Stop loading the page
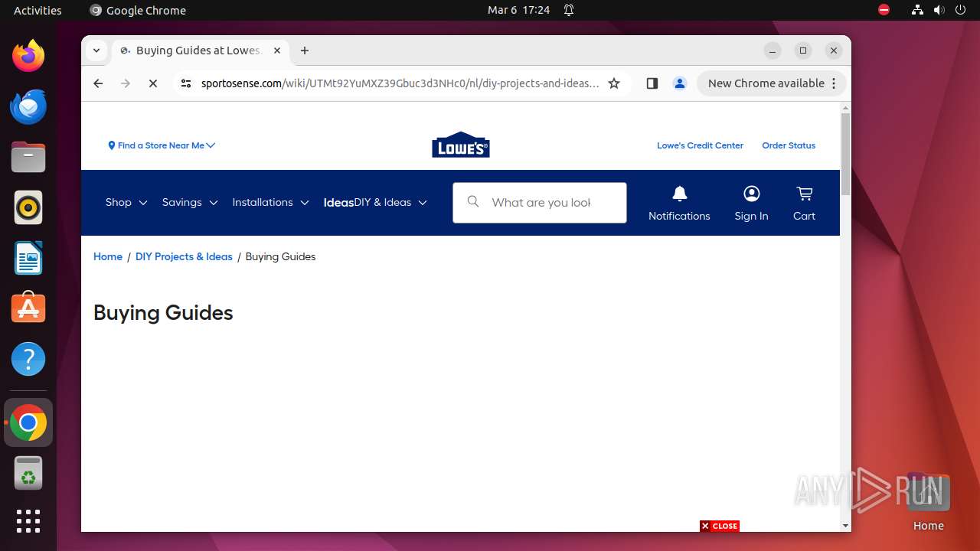 click(153, 83)
